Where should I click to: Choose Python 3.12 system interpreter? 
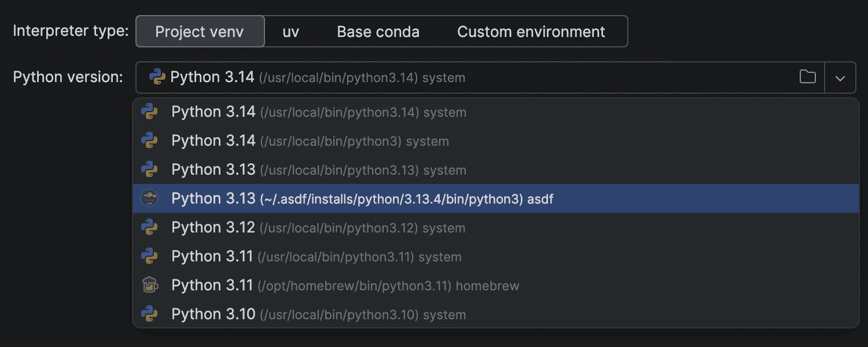pos(318,227)
